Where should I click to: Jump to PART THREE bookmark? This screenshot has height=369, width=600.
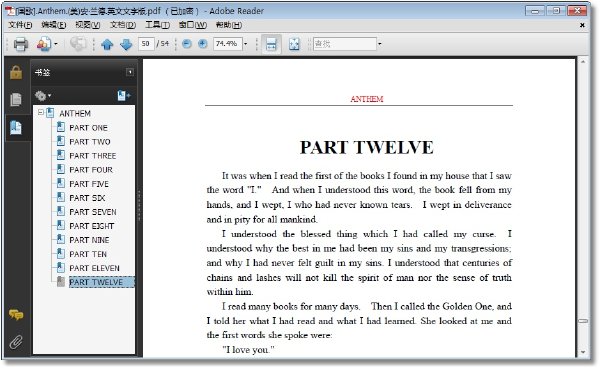[93, 156]
